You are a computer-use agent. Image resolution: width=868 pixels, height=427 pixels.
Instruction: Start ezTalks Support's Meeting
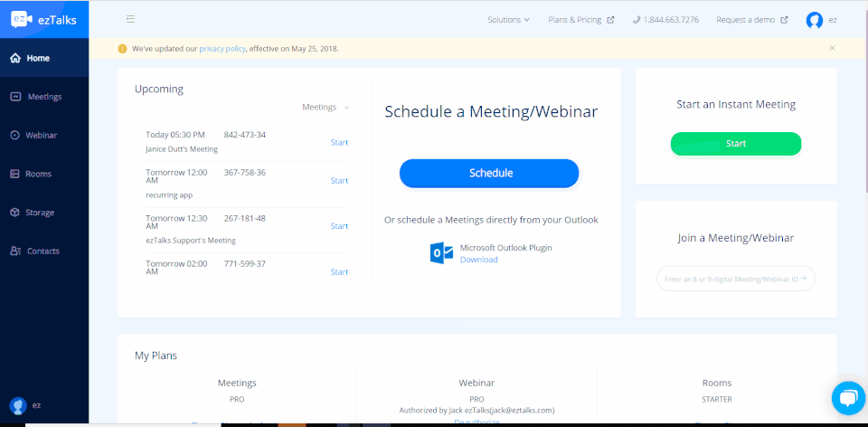click(339, 226)
